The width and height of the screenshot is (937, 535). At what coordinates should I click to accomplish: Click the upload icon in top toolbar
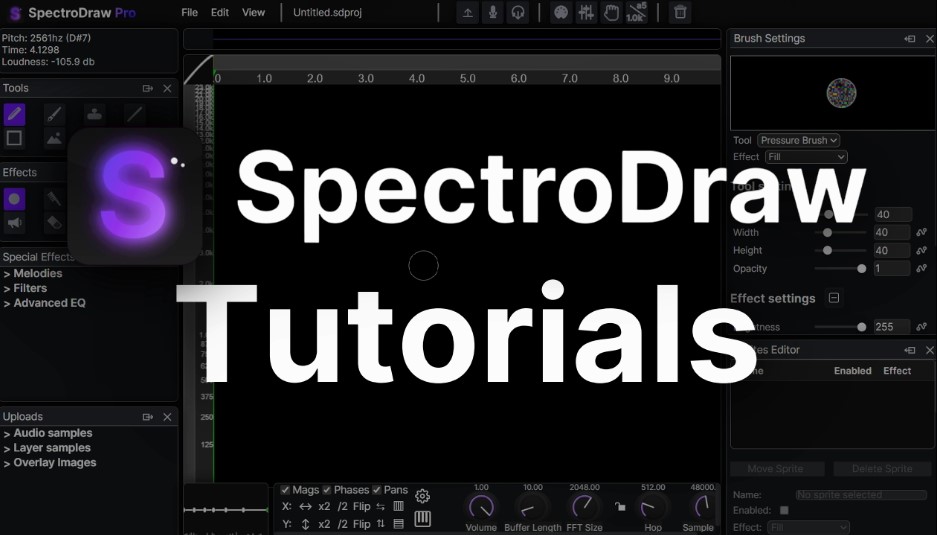pos(468,13)
